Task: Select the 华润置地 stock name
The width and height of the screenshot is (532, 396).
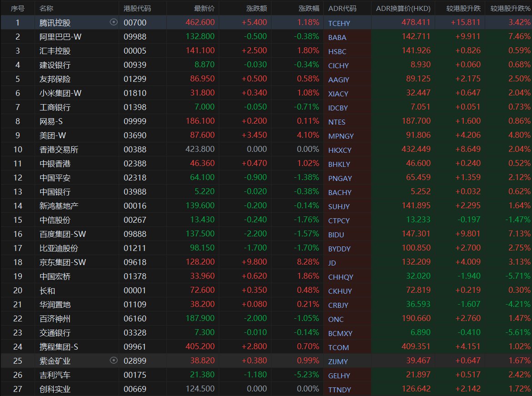Action: coord(55,304)
